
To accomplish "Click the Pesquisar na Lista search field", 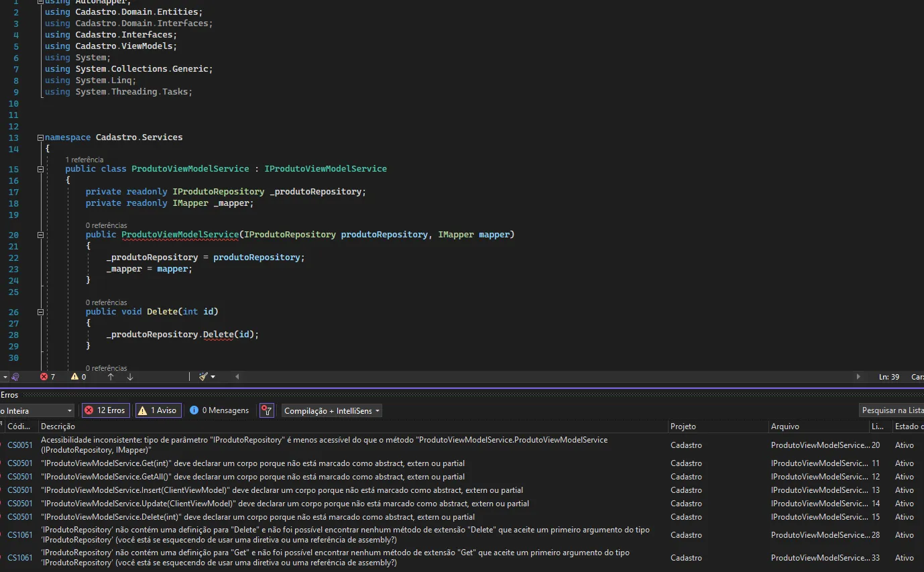I will pyautogui.click(x=891, y=410).
